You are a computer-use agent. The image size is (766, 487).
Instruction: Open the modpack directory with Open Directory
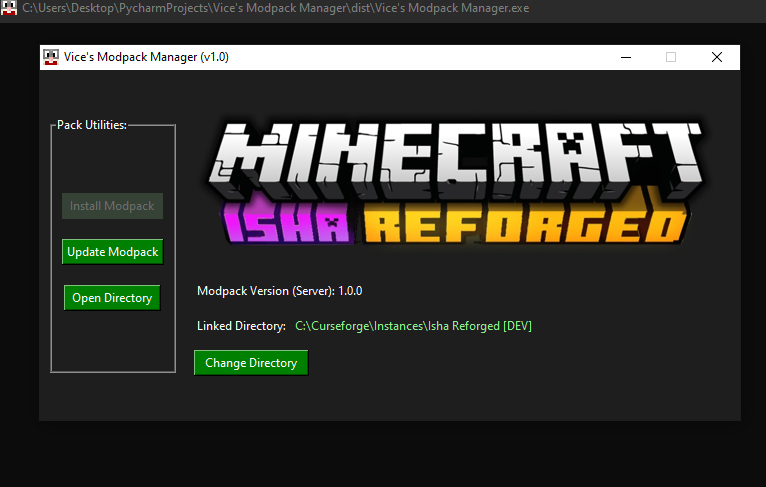pos(112,297)
